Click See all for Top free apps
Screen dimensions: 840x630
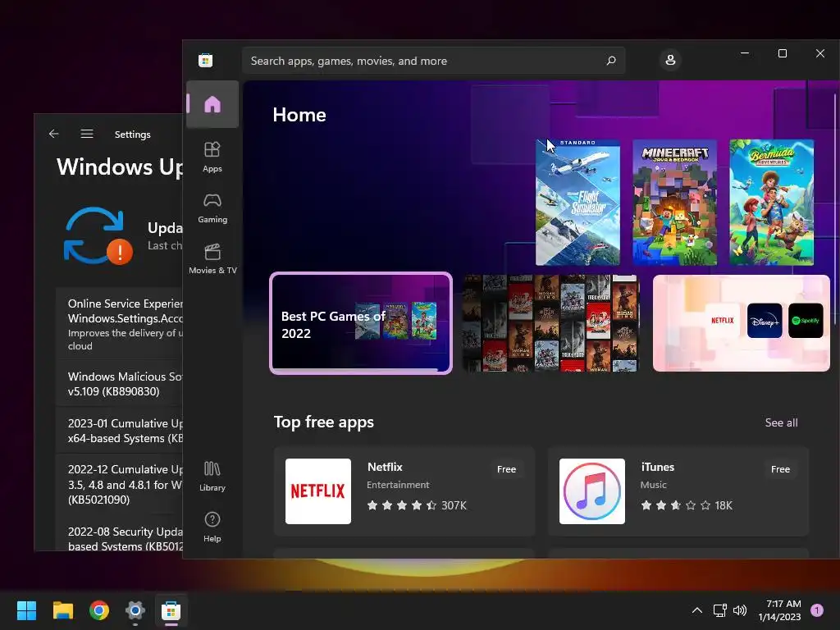coord(781,422)
